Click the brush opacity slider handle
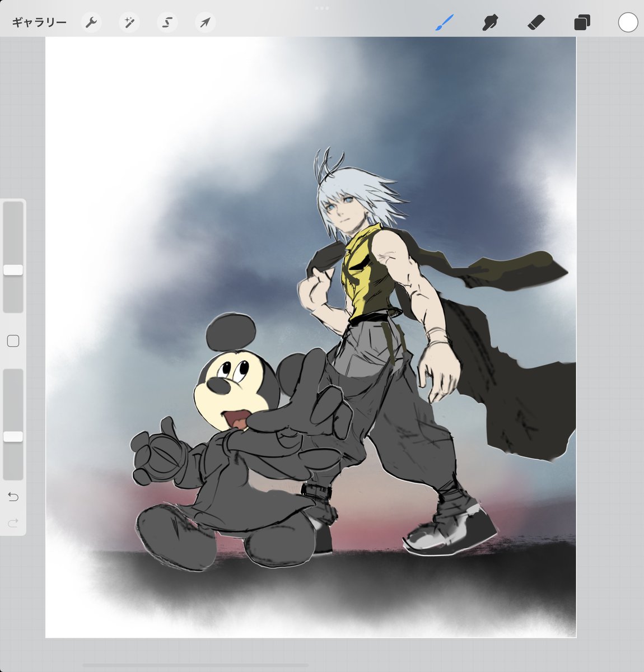This screenshot has width=644, height=672. tap(13, 436)
